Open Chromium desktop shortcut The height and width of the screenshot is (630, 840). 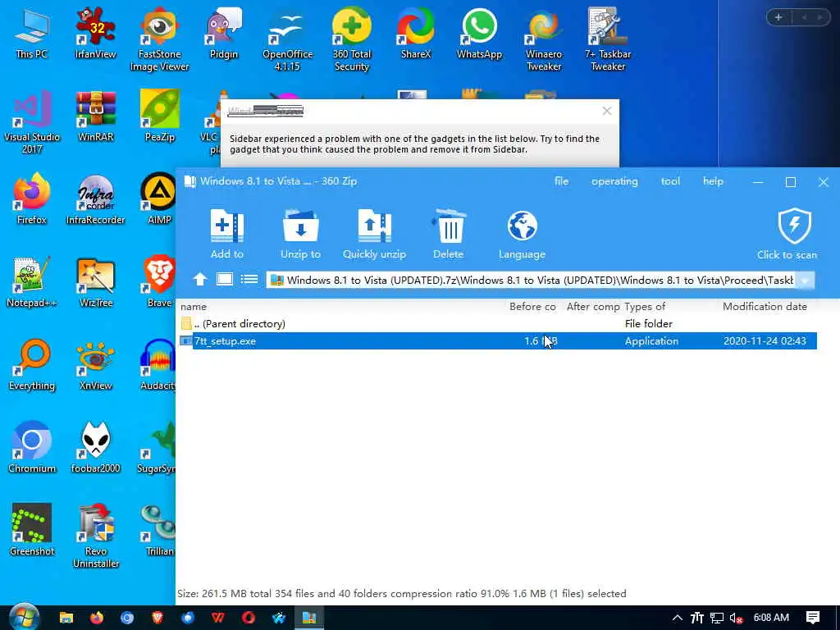32,447
